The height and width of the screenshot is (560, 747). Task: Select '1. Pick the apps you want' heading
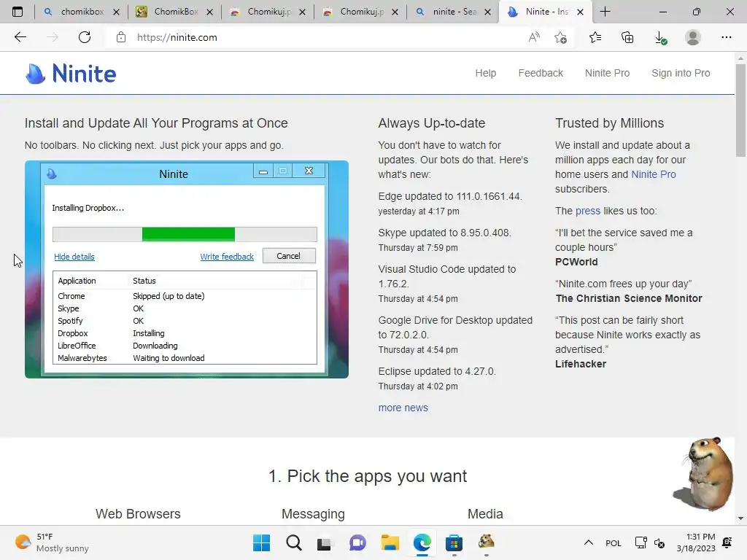(368, 476)
